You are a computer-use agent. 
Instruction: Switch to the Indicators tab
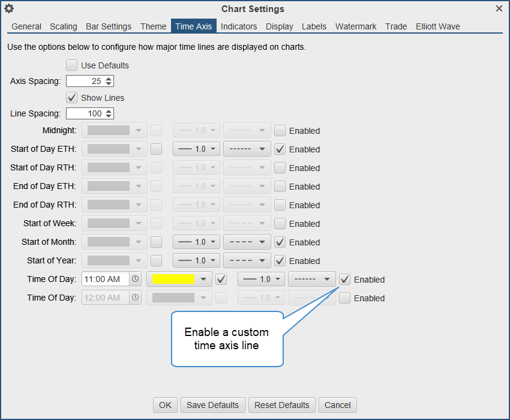[239, 26]
